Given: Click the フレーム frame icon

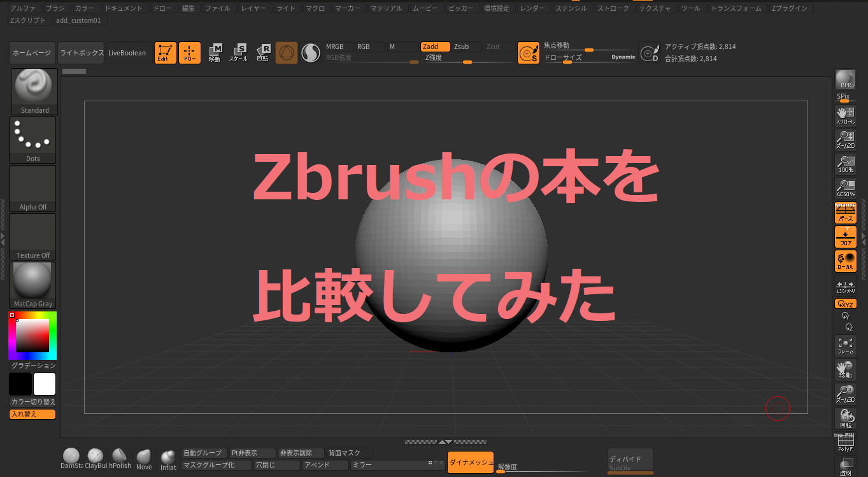Looking at the screenshot, I should click(x=846, y=345).
